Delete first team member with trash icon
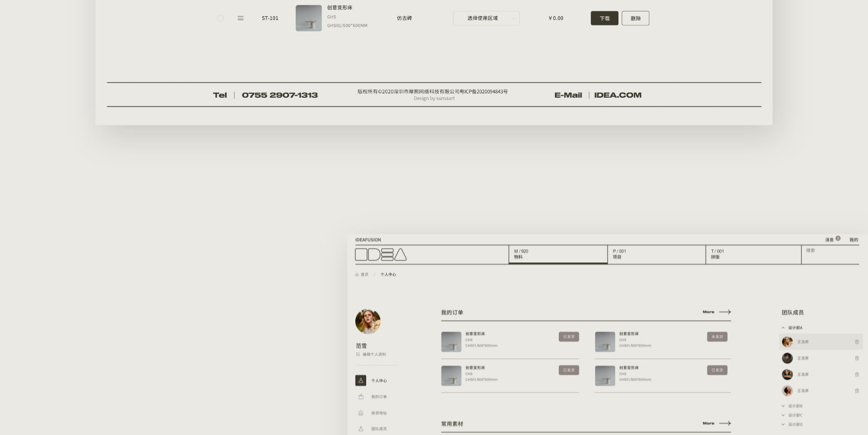868x435 pixels. click(857, 342)
